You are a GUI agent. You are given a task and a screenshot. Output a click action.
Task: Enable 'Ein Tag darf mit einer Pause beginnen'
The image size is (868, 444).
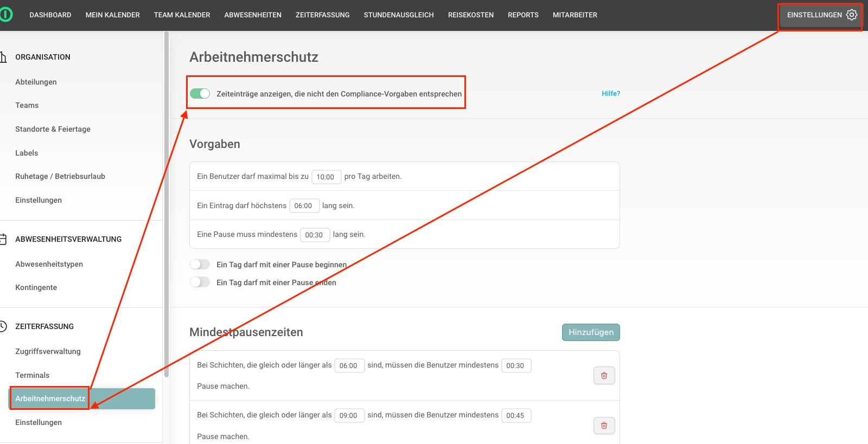[x=200, y=265]
